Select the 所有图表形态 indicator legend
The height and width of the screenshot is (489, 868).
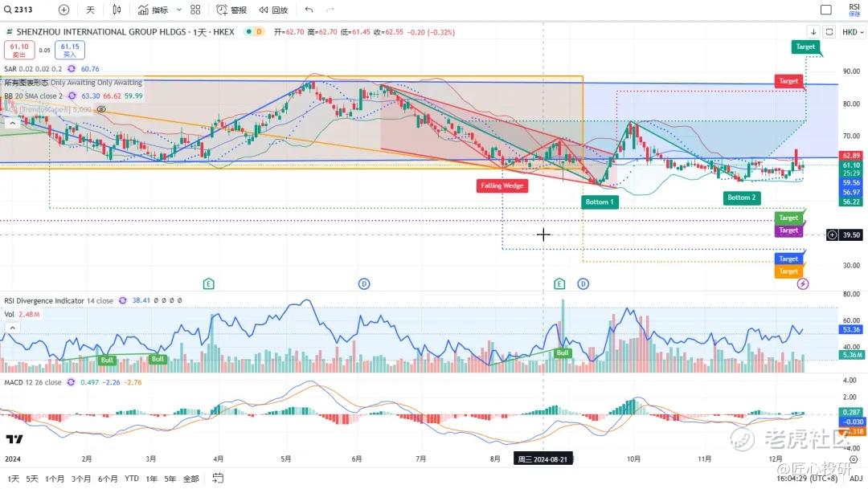73,83
